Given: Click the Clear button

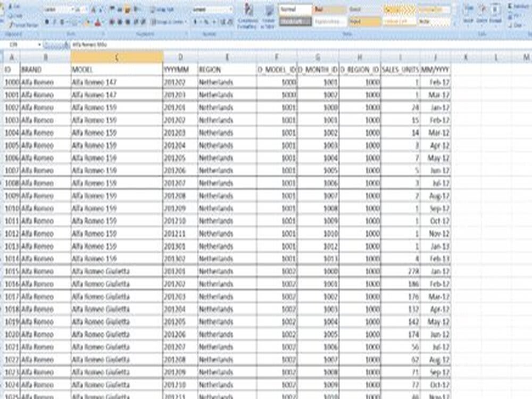Looking at the screenshot, I should pyautogui.click(x=517, y=25).
